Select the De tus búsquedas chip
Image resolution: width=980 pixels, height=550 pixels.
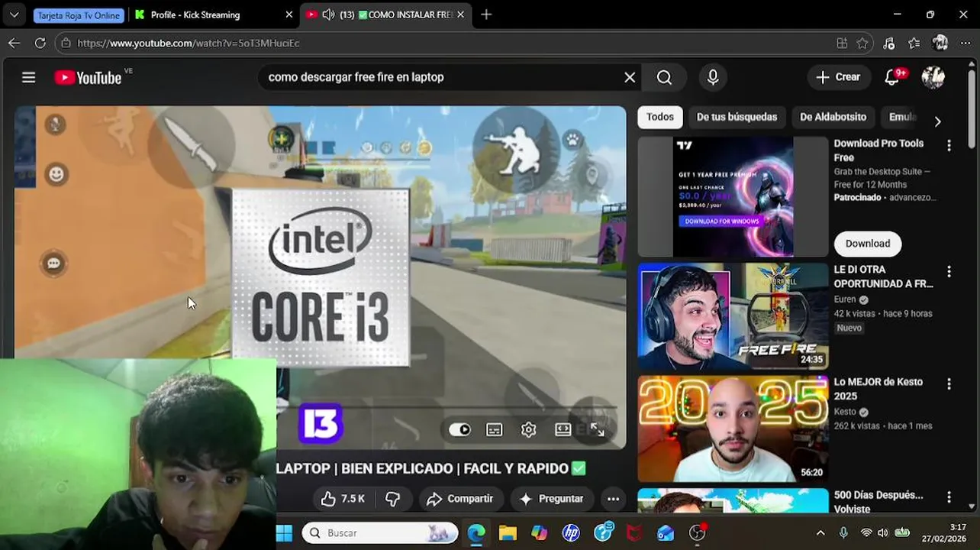(x=737, y=117)
